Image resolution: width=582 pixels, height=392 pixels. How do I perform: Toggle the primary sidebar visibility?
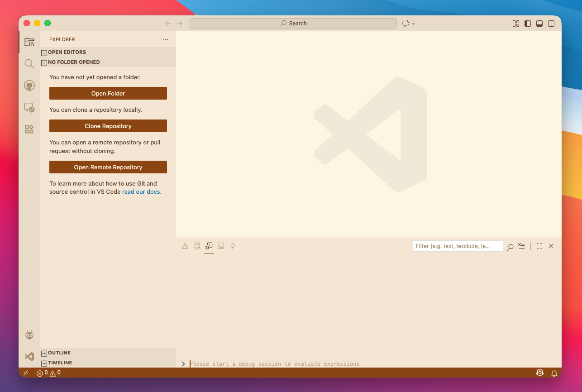(528, 23)
